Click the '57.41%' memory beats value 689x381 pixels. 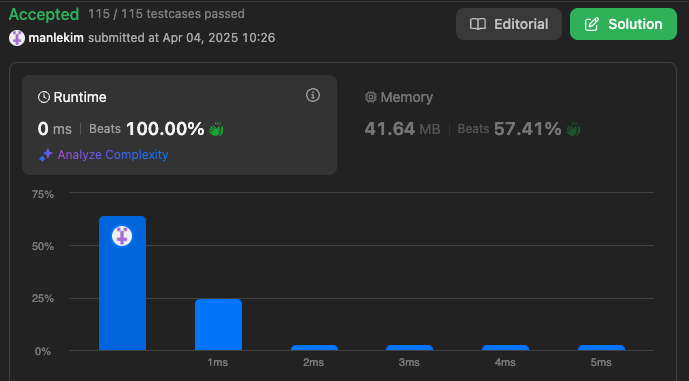tap(527, 129)
